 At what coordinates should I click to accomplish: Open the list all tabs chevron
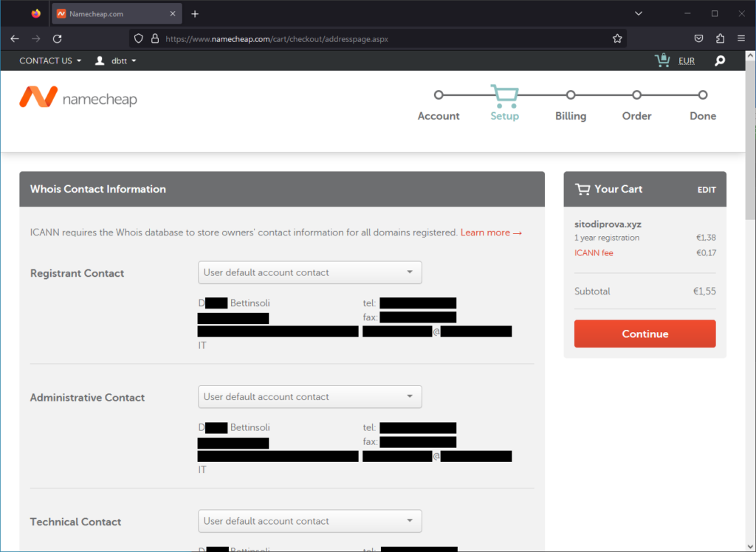click(639, 13)
